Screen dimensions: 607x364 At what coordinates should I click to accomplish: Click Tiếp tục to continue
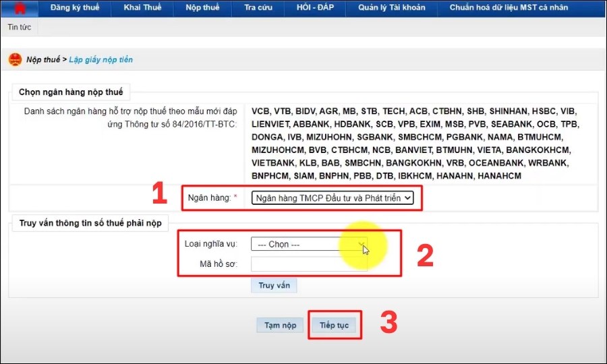[334, 325]
